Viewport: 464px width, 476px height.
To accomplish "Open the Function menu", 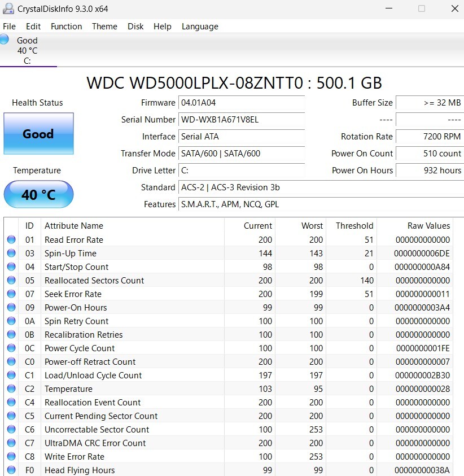I will [x=66, y=27].
